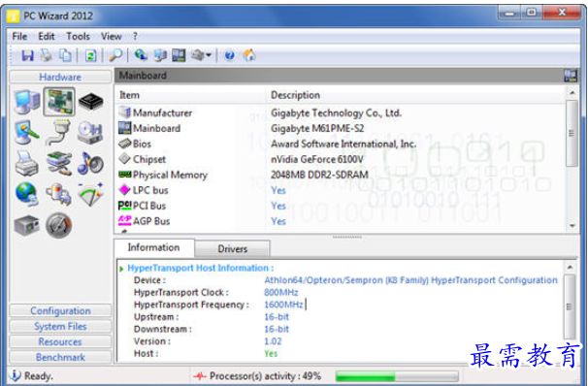
Task: Click the Item column header
Action: [190, 95]
